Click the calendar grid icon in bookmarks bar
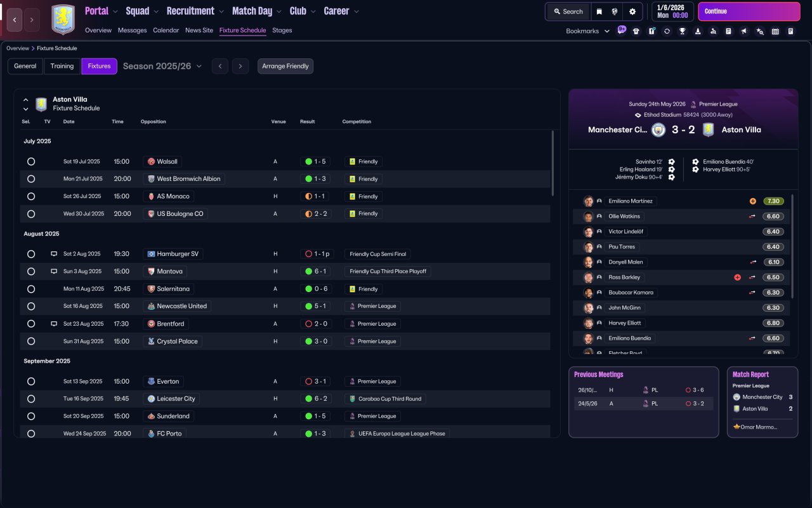Image resolution: width=812 pixels, height=508 pixels. point(775,31)
